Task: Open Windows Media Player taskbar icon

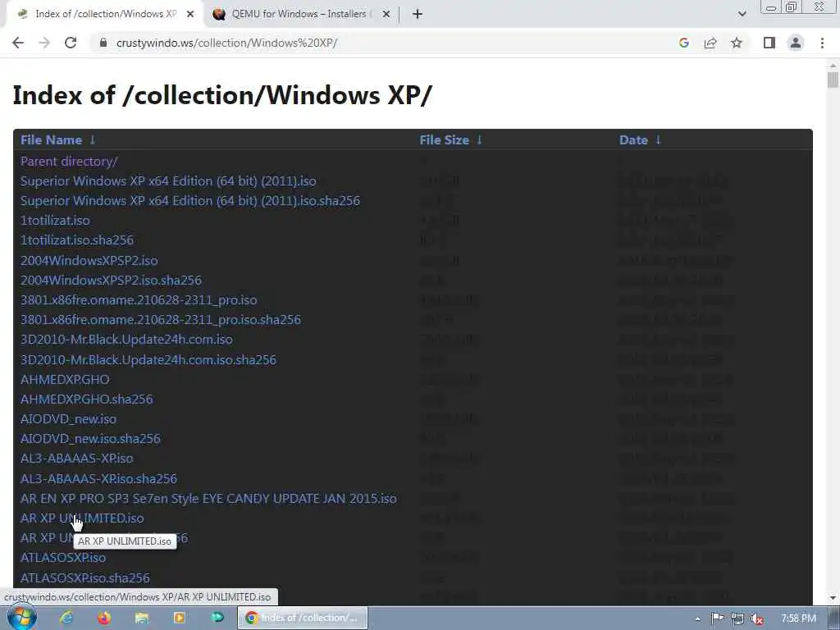Action: (x=179, y=619)
